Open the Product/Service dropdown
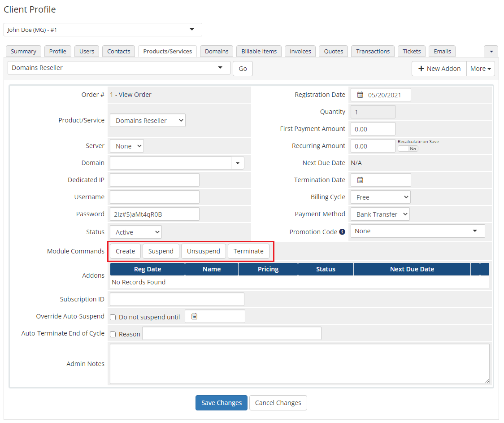 point(148,120)
